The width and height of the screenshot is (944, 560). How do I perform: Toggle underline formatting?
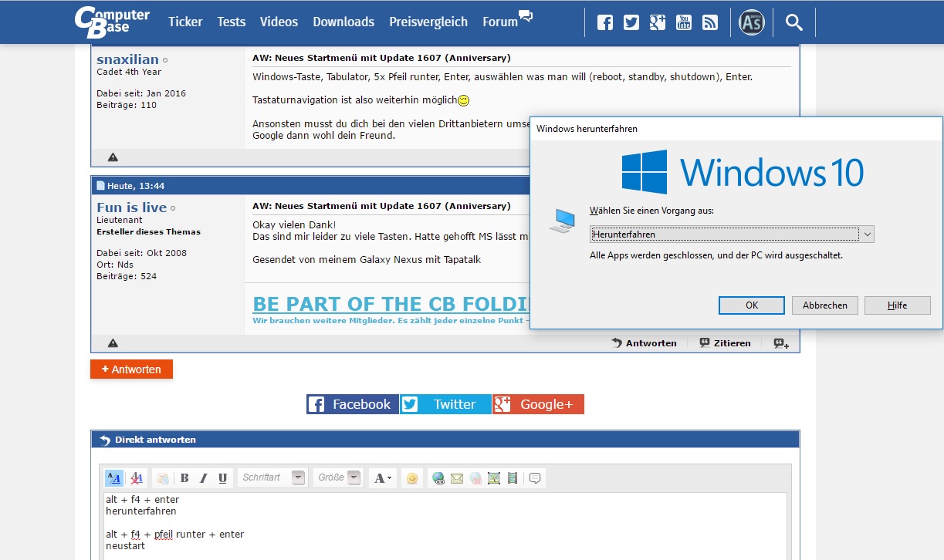pyautogui.click(x=223, y=478)
